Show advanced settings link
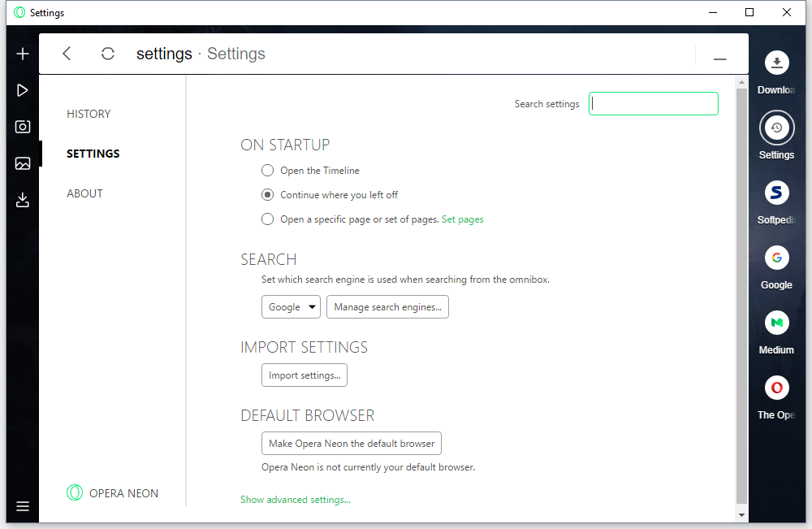This screenshot has width=812, height=529. click(x=296, y=500)
